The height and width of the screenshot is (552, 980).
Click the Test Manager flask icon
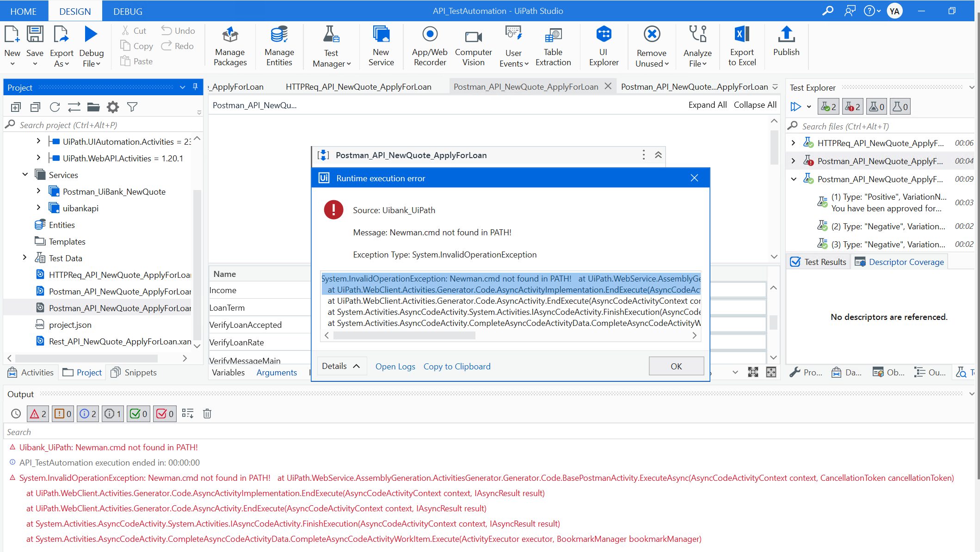tap(331, 35)
